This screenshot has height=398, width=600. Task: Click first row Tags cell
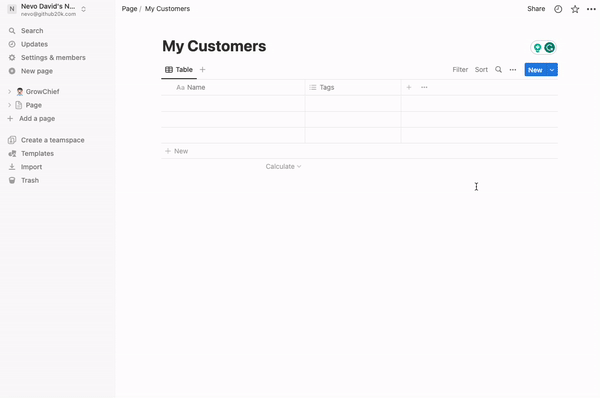353,103
